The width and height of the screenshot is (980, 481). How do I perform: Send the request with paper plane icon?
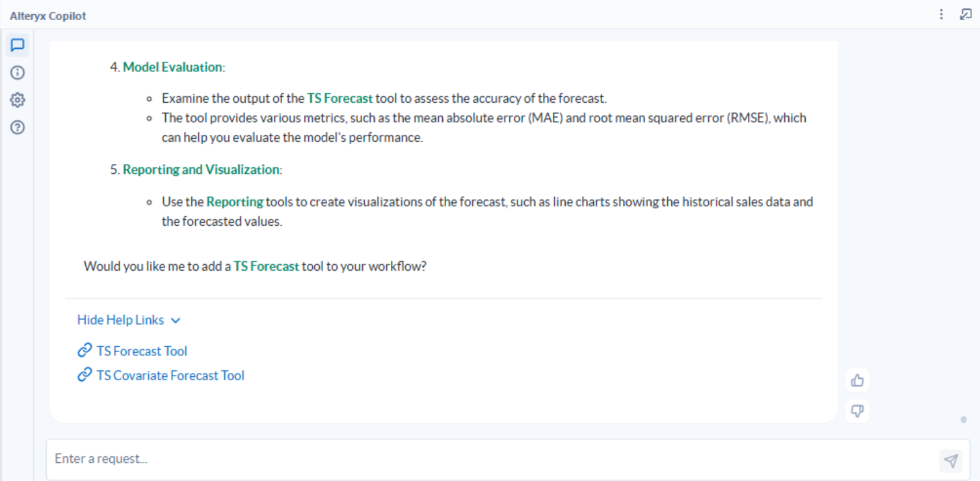coord(951,461)
